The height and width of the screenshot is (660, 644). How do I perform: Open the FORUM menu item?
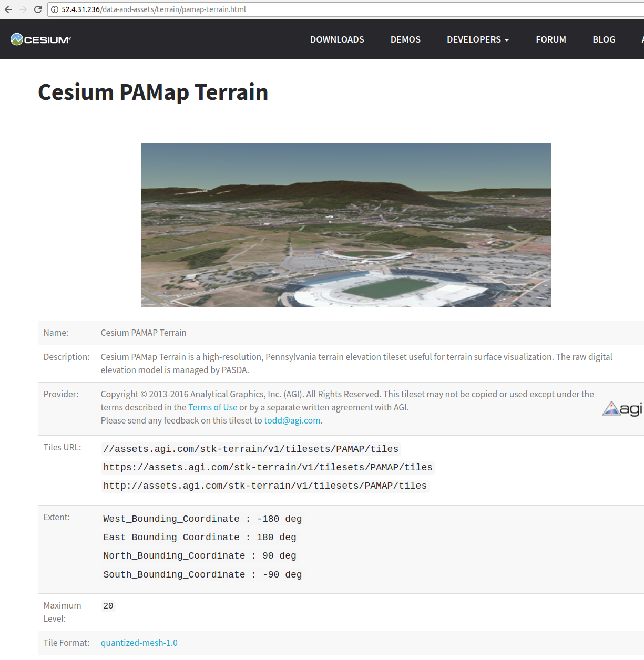[551, 39]
